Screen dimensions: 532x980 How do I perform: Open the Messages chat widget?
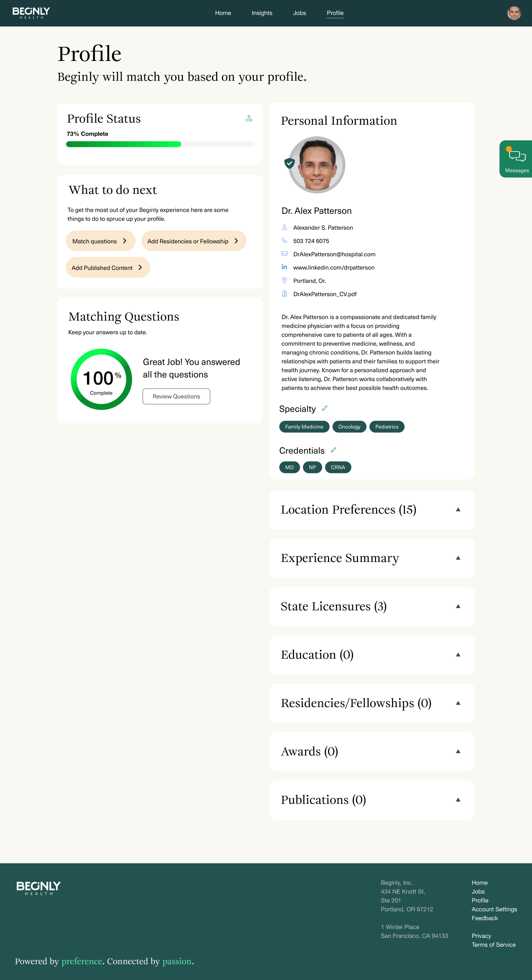(516, 159)
